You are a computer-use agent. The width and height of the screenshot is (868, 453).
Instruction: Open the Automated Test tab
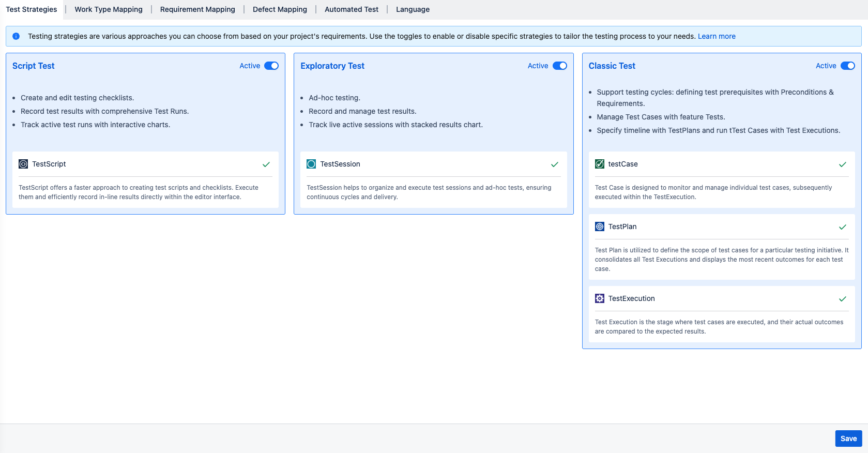(352, 9)
